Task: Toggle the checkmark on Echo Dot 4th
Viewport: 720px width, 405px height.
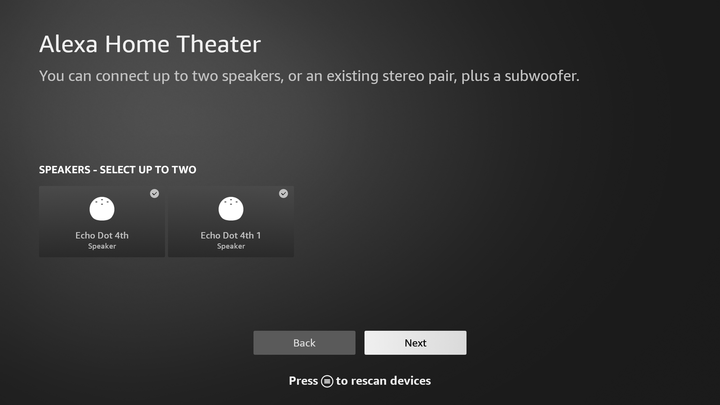Action: (154, 193)
